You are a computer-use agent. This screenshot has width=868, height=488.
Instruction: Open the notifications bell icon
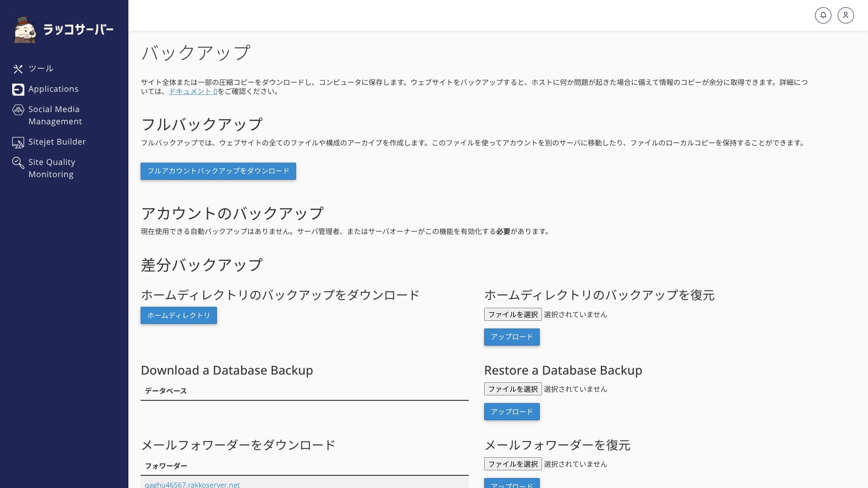tap(823, 15)
